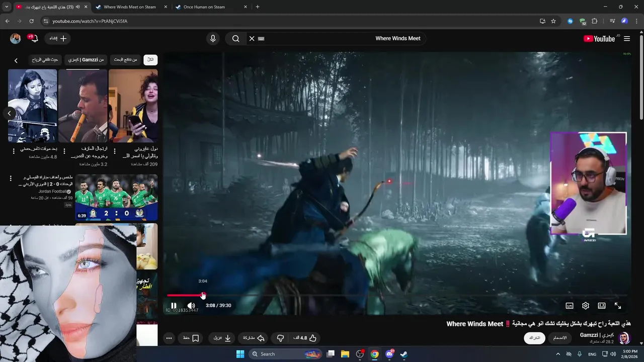Click the Join (الانضمام) button
This screenshot has width=644, height=362.
coord(560,338)
